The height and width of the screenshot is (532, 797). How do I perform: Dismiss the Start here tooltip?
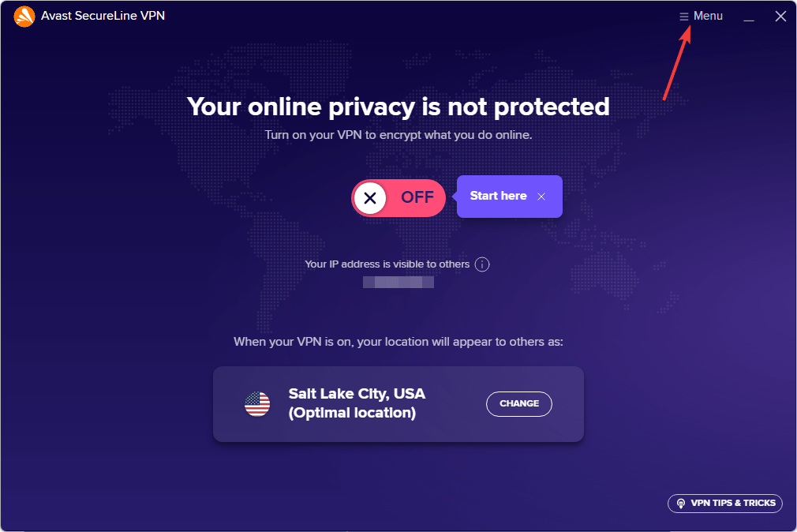[541, 197]
